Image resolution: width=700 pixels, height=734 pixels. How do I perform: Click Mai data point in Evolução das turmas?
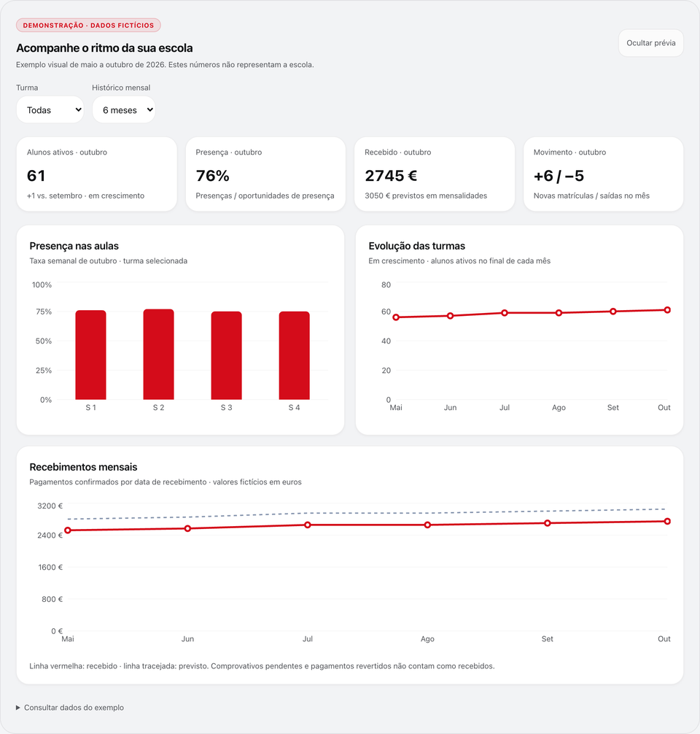(396, 317)
